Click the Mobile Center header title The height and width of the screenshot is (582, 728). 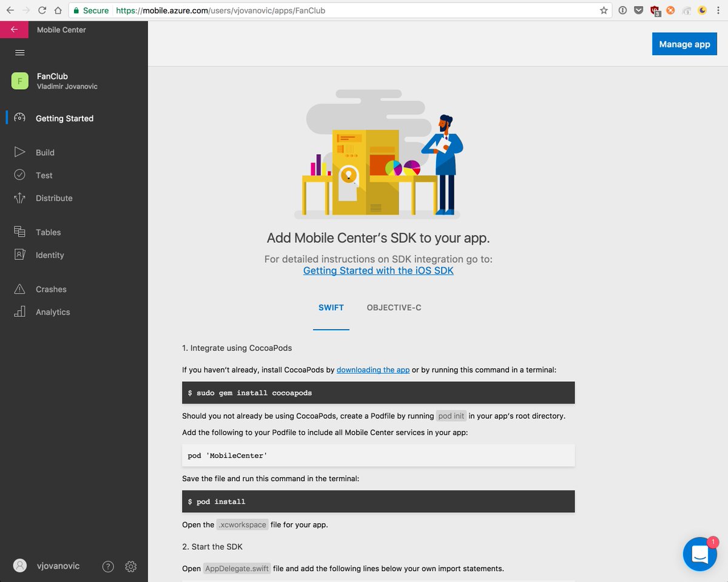tap(61, 30)
